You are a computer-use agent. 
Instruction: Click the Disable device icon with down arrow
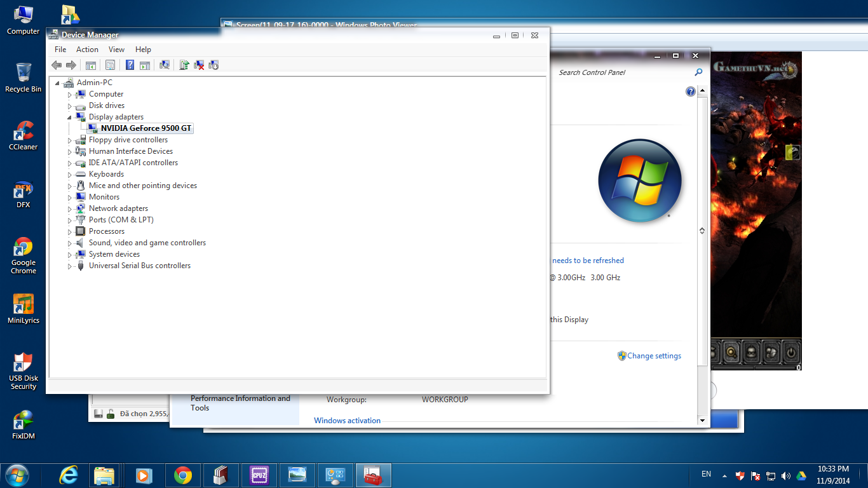pyautogui.click(x=214, y=65)
